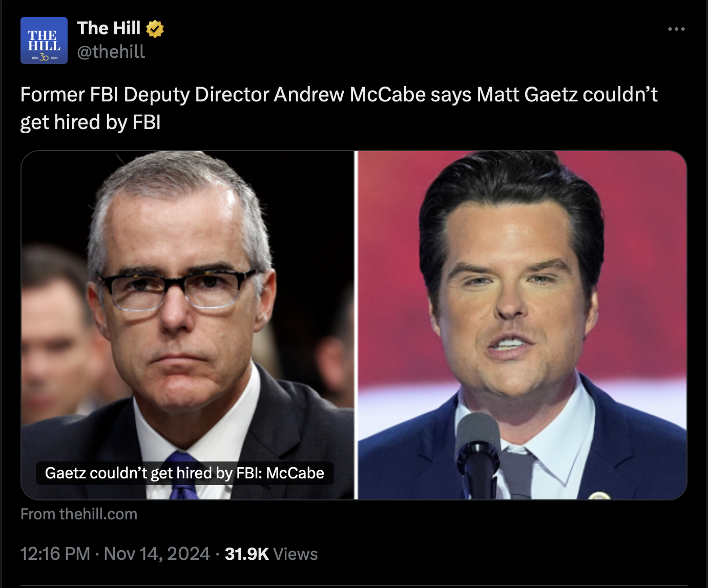Click the black-framed glasses in left photo
The image size is (708, 588).
click(178, 289)
